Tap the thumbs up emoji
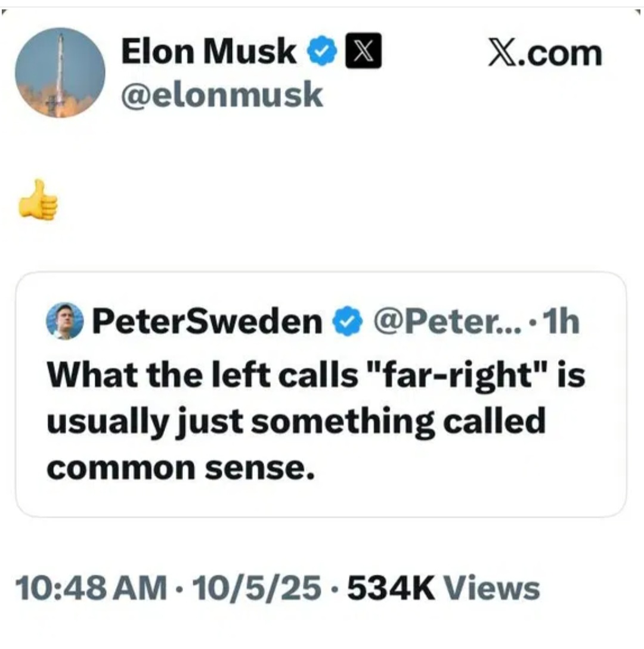This screenshot has height=649, width=644. click(38, 199)
